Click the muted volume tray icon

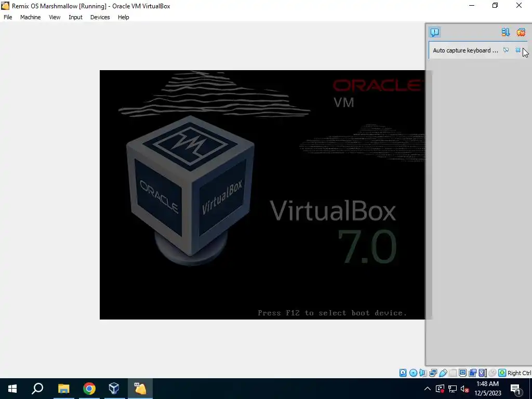[465, 389]
